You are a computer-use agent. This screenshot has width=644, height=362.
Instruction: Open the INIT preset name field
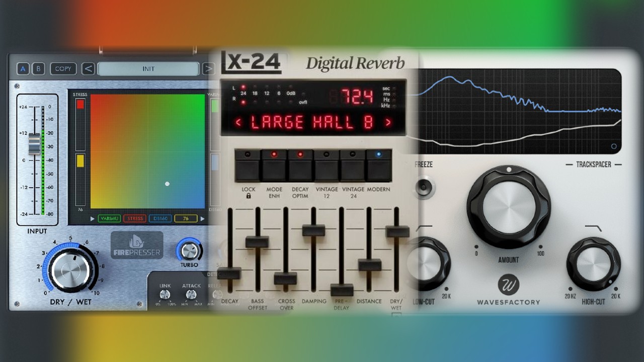148,69
